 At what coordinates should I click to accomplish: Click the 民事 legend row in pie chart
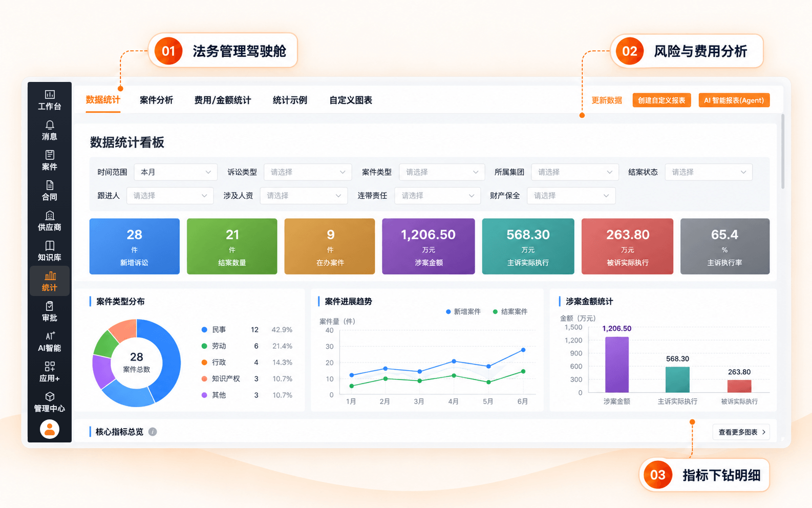click(x=247, y=330)
